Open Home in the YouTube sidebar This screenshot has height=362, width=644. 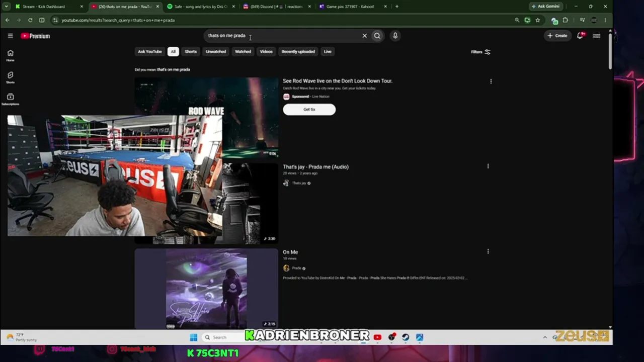point(10,55)
